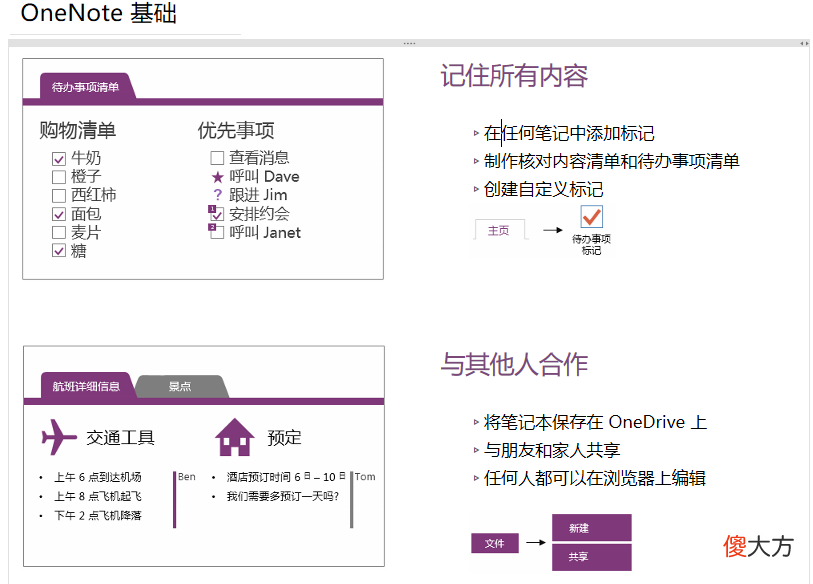Image resolution: width=813 pixels, height=584 pixels.
Task: Click the note container top drag handle
Action: tap(409, 44)
